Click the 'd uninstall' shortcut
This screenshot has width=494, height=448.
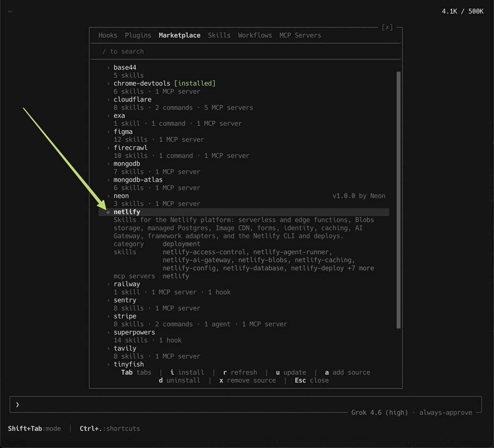(x=179, y=380)
